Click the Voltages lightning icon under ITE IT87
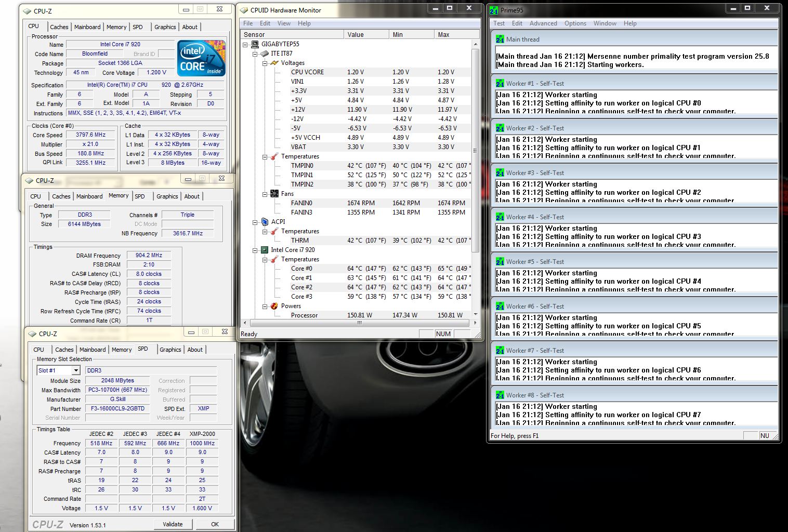 pos(274,63)
